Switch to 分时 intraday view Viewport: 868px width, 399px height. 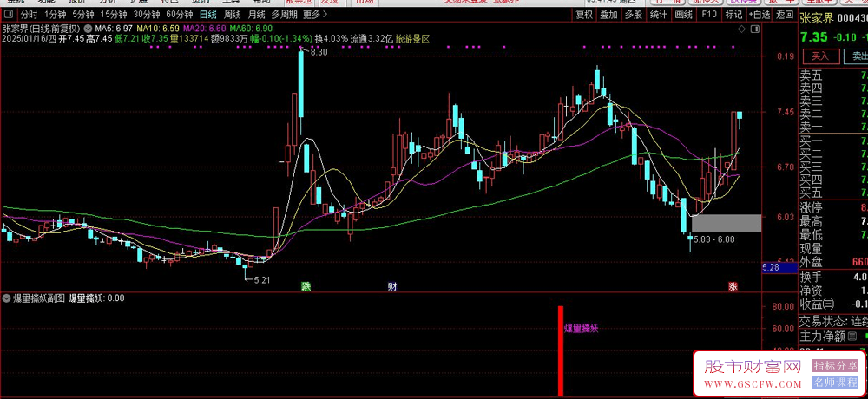tap(30, 15)
